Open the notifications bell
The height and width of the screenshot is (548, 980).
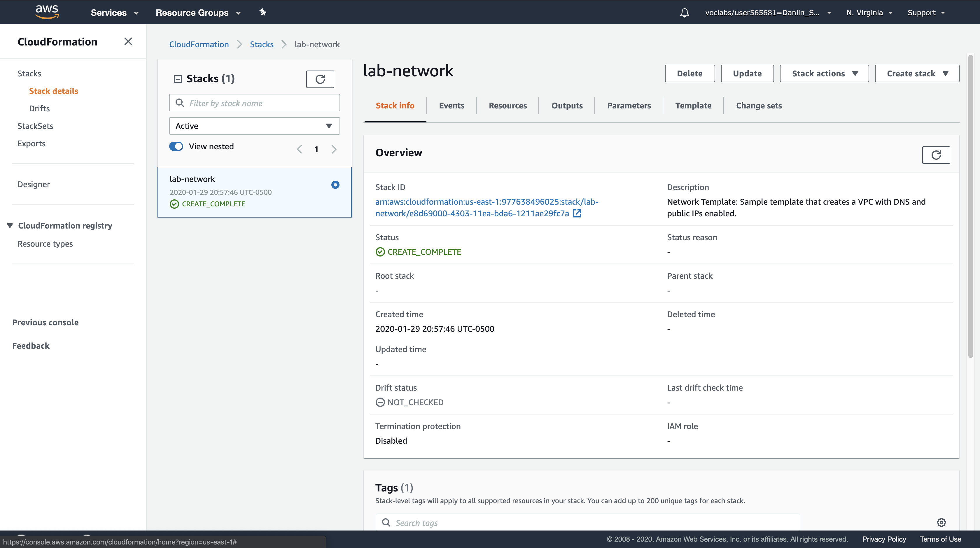[x=685, y=13]
